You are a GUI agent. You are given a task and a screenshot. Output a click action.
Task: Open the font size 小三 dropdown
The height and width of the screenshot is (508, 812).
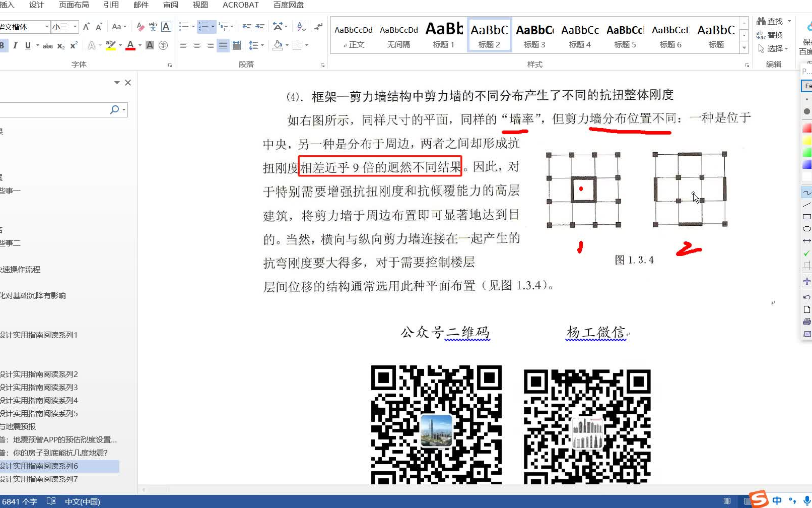[75, 27]
